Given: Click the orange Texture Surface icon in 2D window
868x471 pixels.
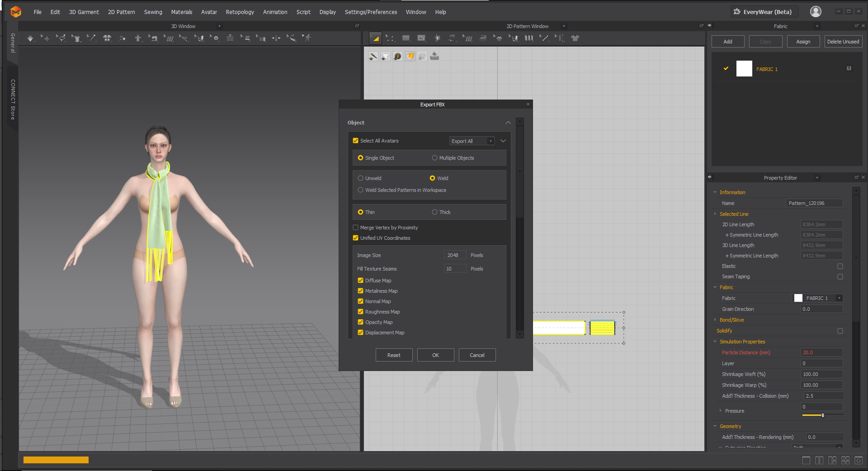Looking at the screenshot, I should click(410, 56).
